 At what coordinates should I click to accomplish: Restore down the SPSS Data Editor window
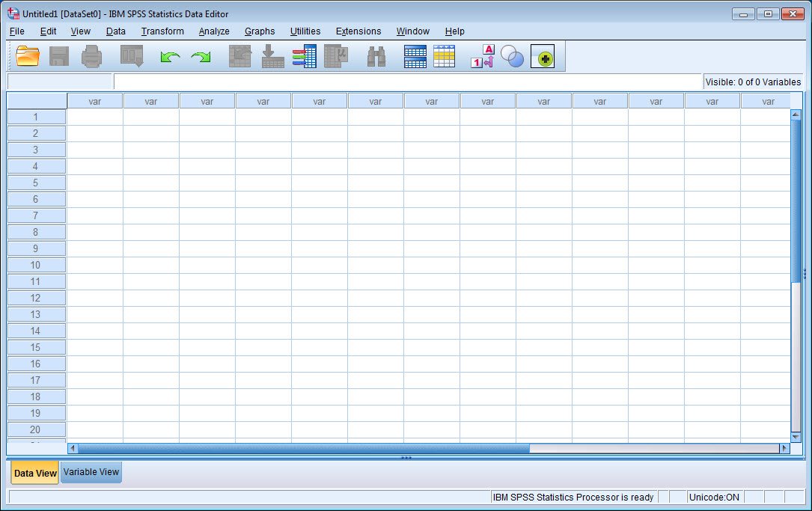(768, 14)
